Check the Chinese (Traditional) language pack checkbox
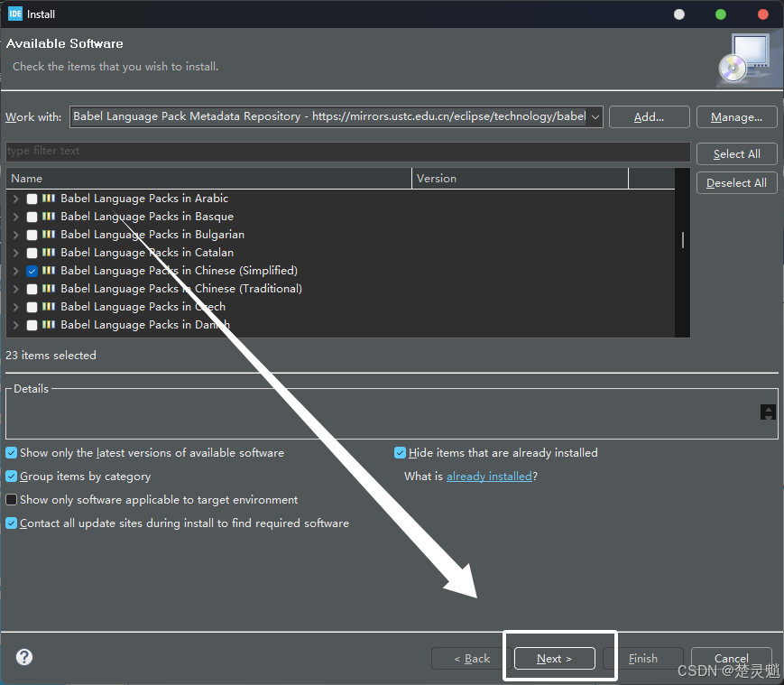Image resolution: width=784 pixels, height=685 pixels. (x=32, y=289)
